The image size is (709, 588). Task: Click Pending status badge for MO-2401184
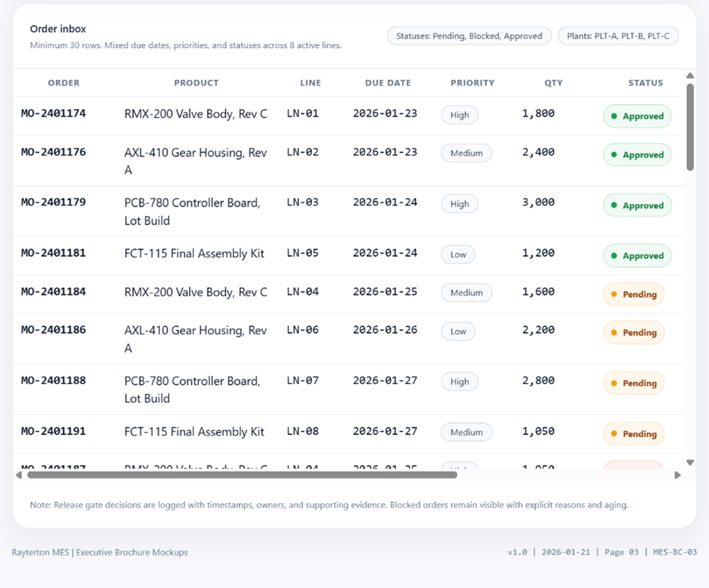(634, 294)
